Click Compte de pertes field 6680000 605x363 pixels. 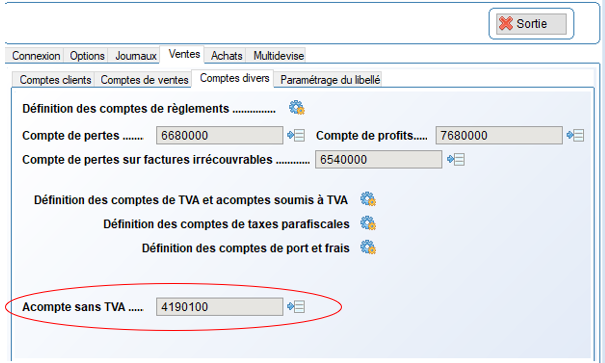click(x=219, y=135)
